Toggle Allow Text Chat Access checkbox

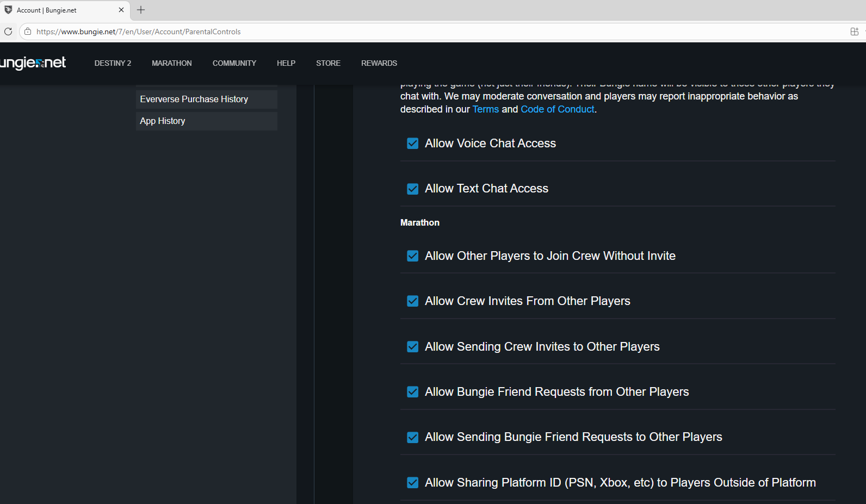[413, 189]
